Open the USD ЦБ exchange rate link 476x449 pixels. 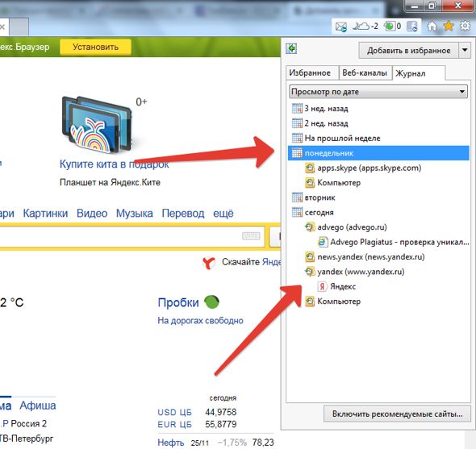(174, 412)
